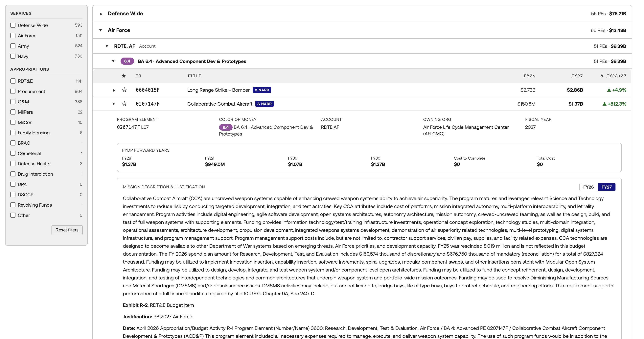Click the FY29 $949.0M forward-year value
The width and height of the screenshot is (644, 339).
coord(215,164)
